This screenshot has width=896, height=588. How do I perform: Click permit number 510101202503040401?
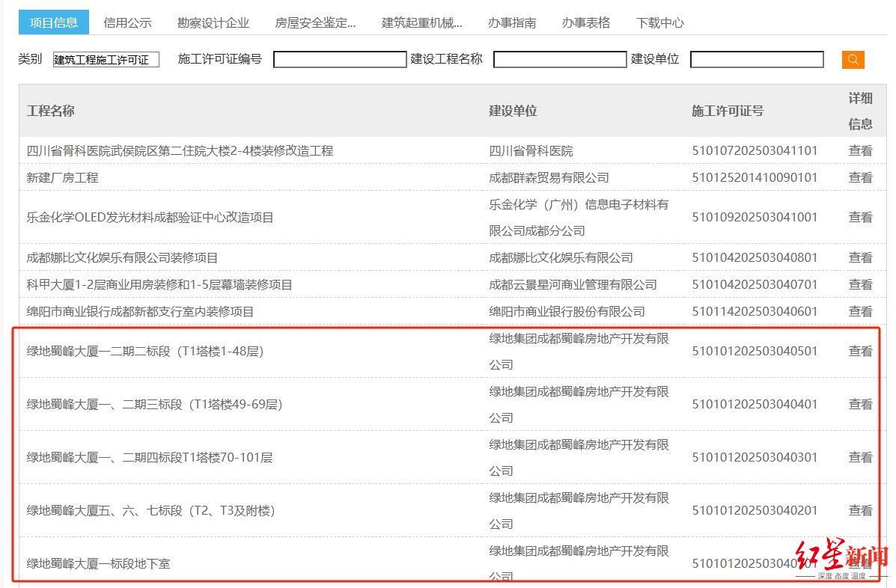click(755, 404)
